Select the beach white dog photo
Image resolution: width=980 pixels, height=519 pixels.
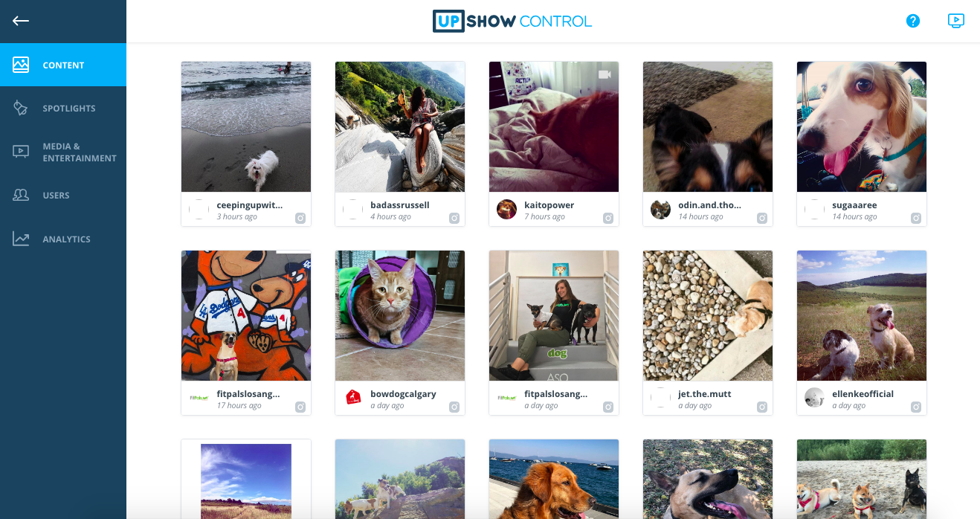point(246,126)
